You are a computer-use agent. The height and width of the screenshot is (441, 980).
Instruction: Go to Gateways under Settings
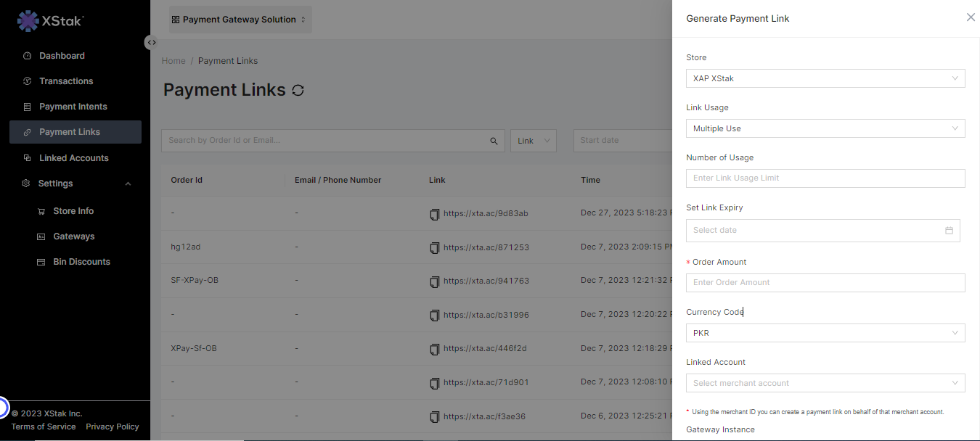[73, 236]
